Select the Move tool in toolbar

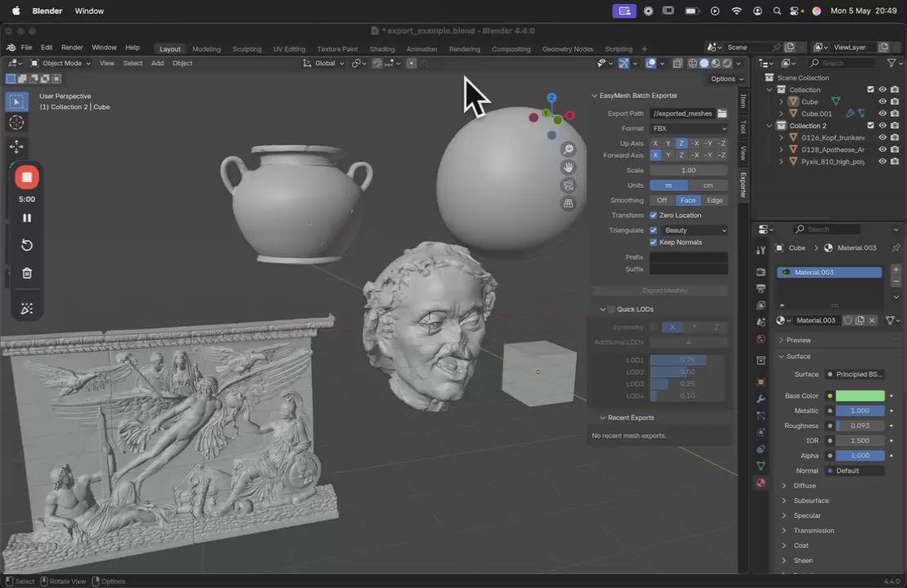tap(16, 146)
